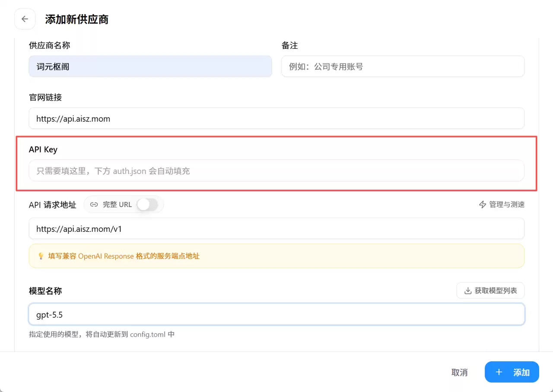Click the API Key label
This screenshot has height=392, width=553.
click(43, 150)
